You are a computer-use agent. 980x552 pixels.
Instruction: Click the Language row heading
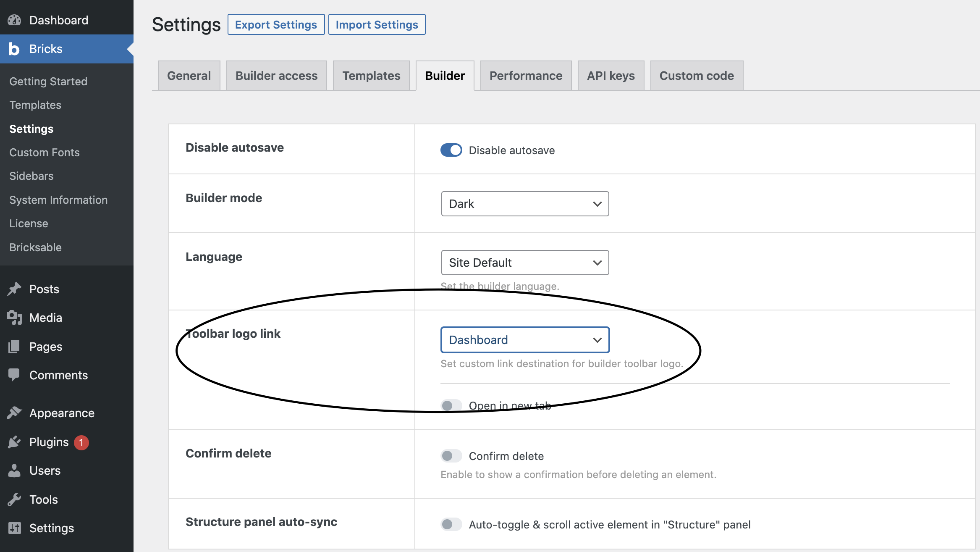pos(214,257)
